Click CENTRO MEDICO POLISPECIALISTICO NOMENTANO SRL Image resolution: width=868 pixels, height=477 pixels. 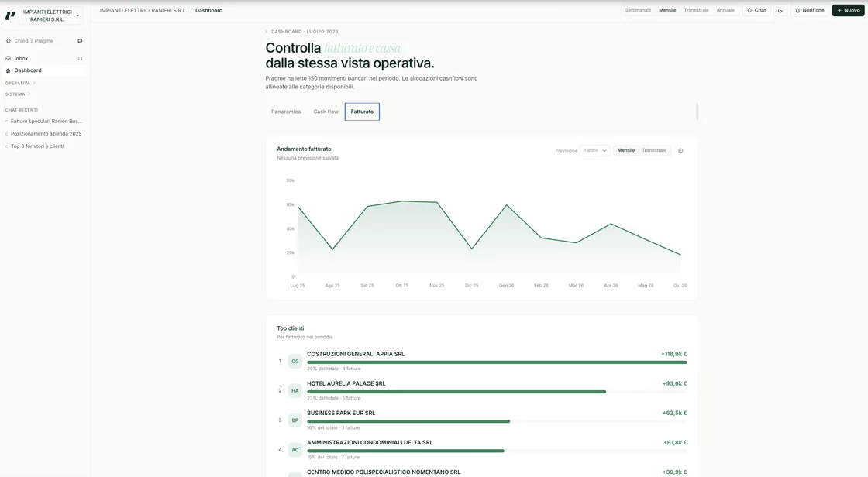[384, 472]
